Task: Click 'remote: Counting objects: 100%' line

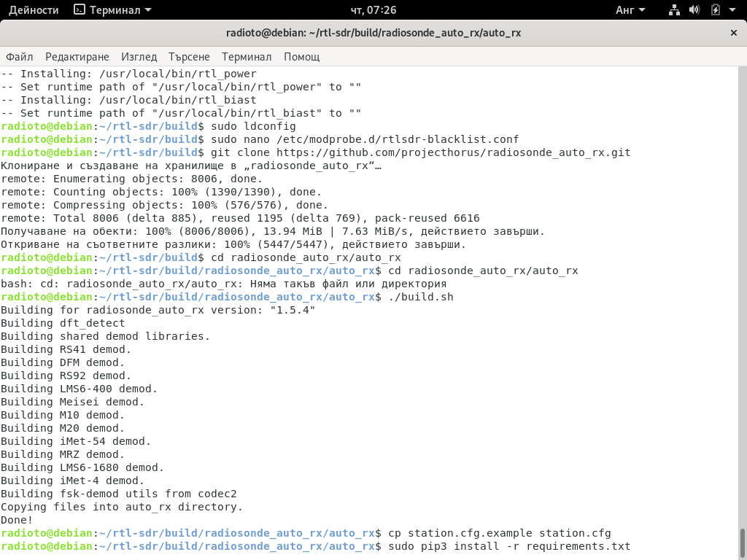Action: point(161,192)
